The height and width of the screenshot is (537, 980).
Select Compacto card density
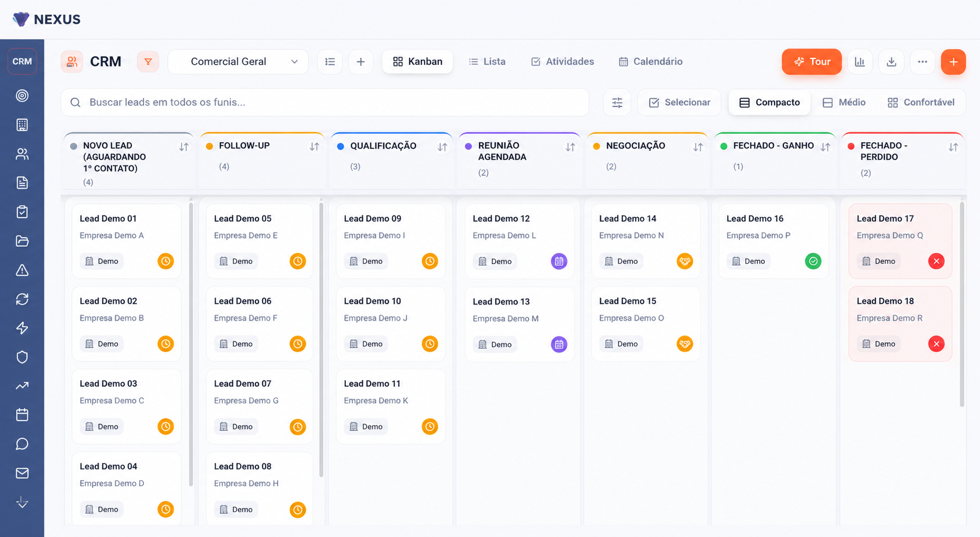coord(769,102)
